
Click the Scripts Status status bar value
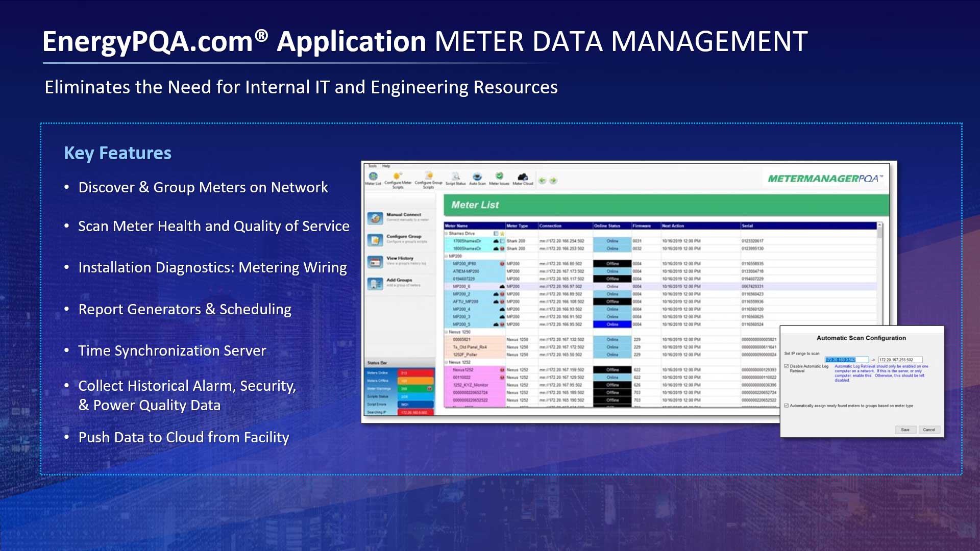click(x=415, y=396)
